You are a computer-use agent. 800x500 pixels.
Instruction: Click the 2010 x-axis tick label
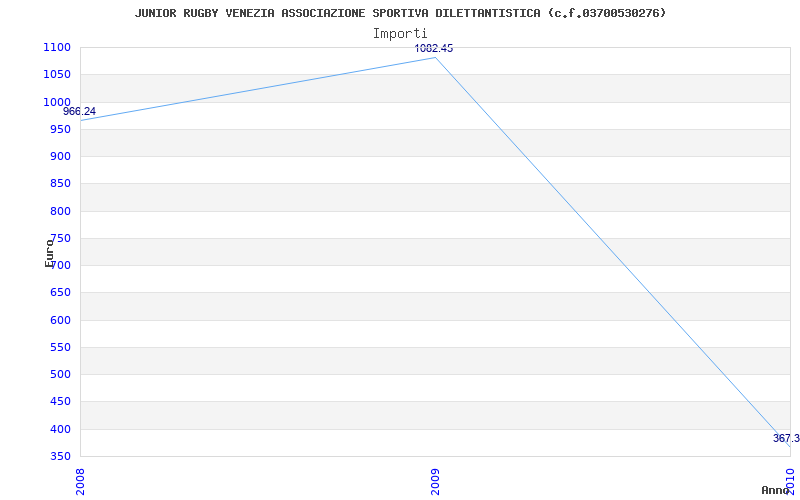pyautogui.click(x=790, y=481)
